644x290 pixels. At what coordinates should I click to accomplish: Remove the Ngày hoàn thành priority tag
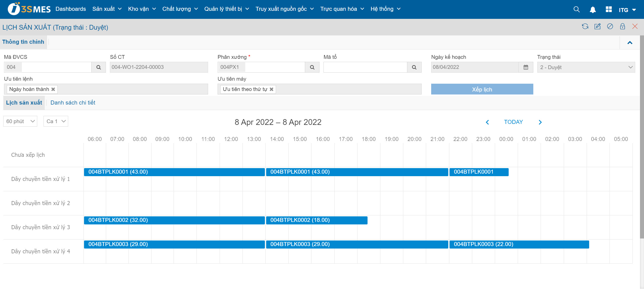53,89
